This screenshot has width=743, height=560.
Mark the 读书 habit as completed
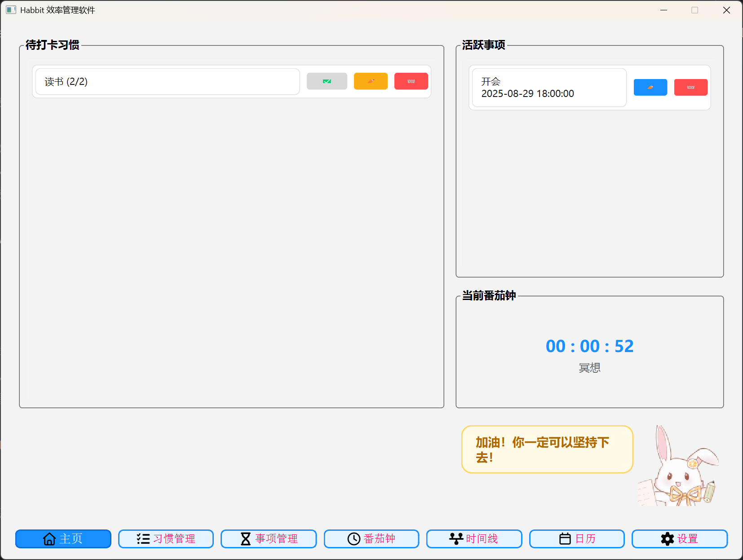click(327, 81)
